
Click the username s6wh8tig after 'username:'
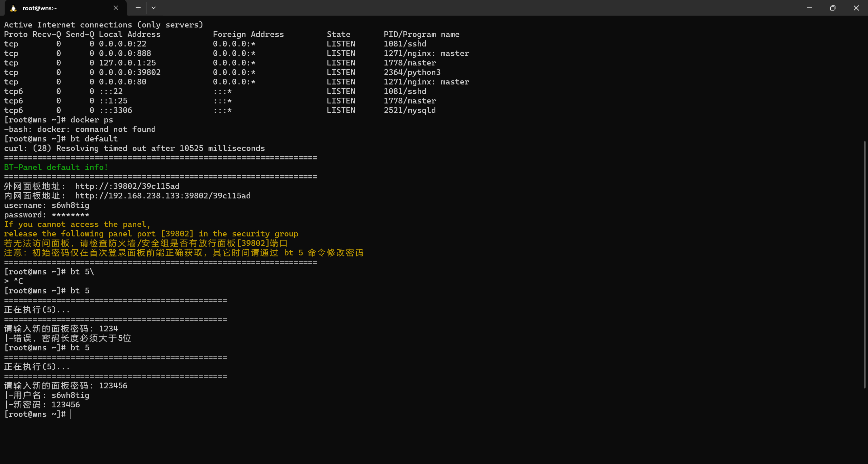70,206
